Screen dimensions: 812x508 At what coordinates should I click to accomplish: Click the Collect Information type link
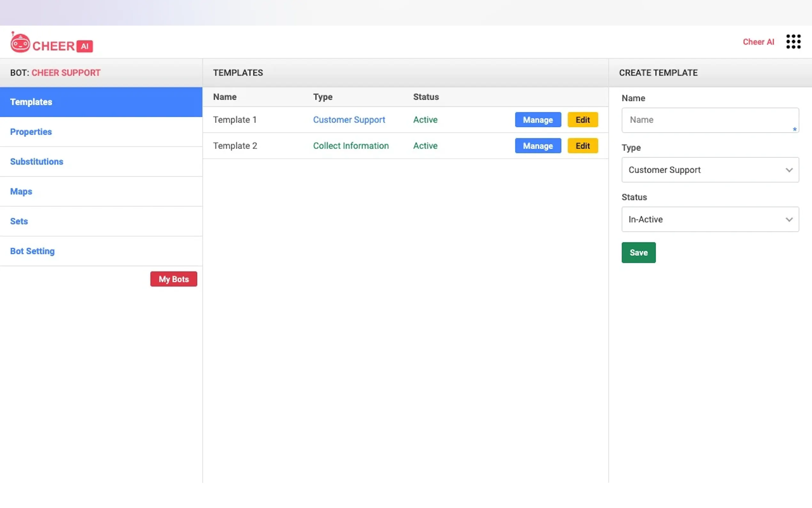[x=351, y=146]
